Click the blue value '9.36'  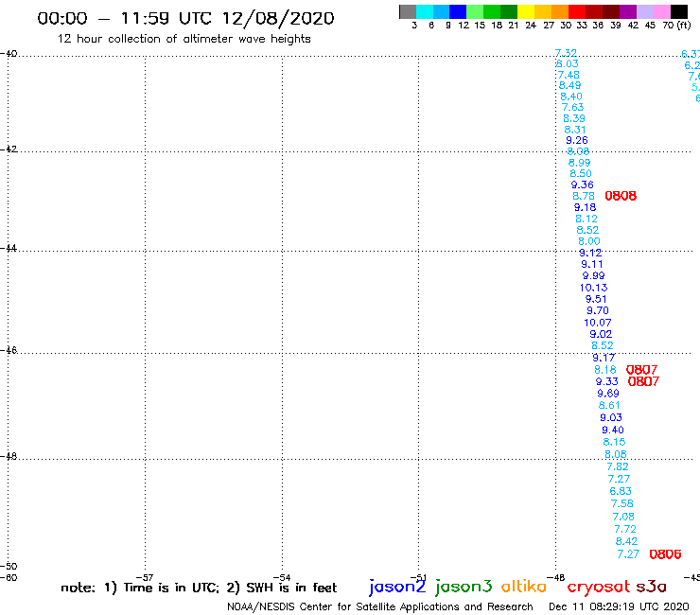582,184
